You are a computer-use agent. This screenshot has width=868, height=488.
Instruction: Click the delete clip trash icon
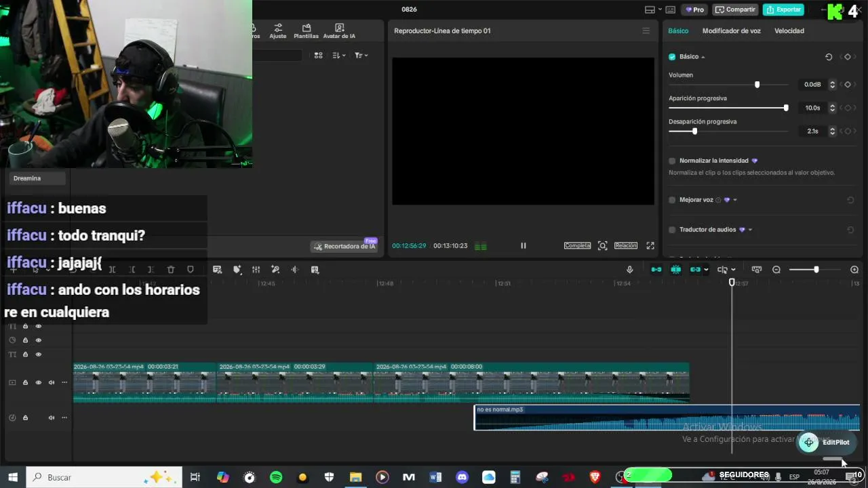point(171,270)
